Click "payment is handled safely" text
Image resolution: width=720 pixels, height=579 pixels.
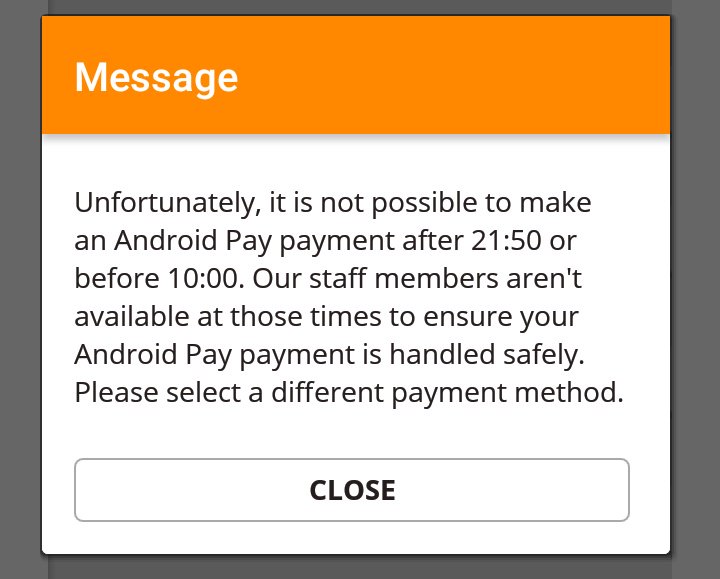pyautogui.click(x=412, y=356)
